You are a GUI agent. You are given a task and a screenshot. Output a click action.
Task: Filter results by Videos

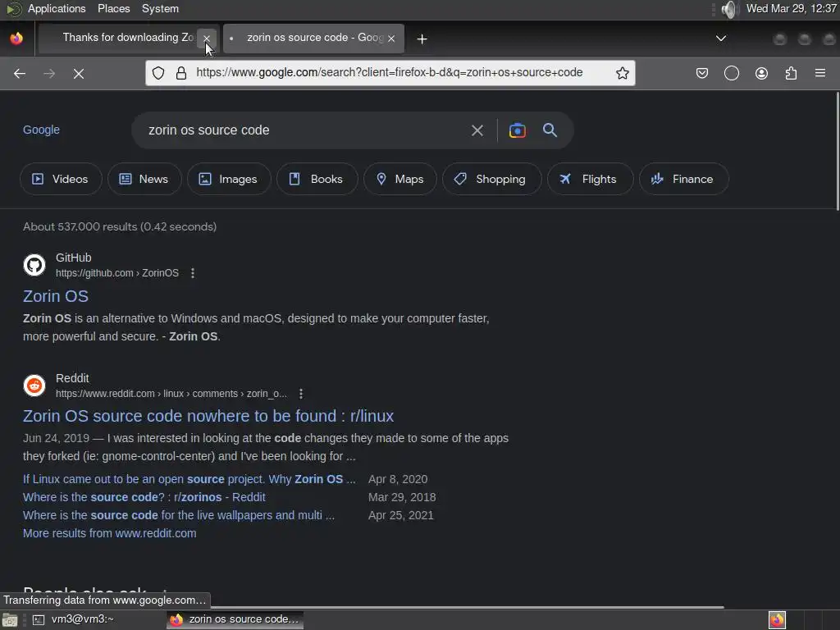(x=61, y=179)
